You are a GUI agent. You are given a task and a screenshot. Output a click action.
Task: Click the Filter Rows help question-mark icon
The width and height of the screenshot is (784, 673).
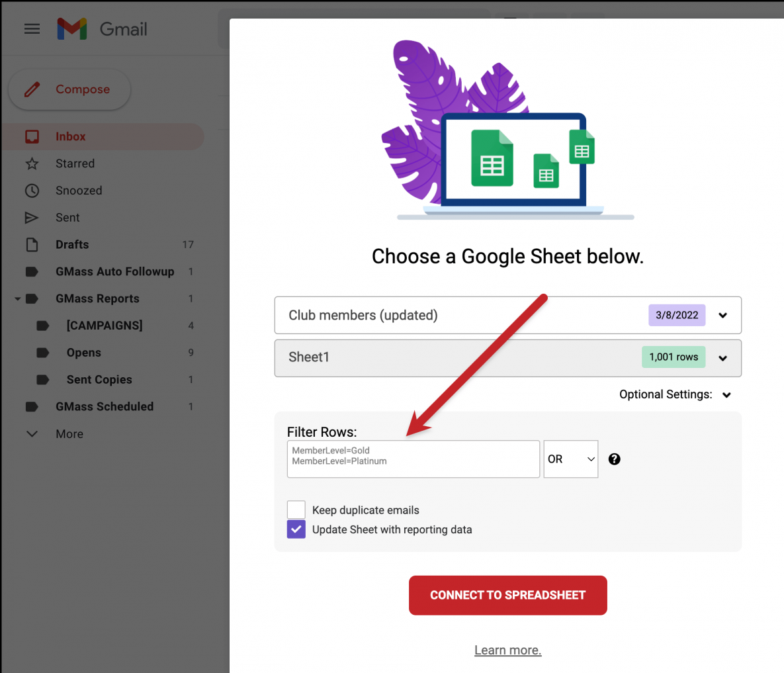pos(615,459)
